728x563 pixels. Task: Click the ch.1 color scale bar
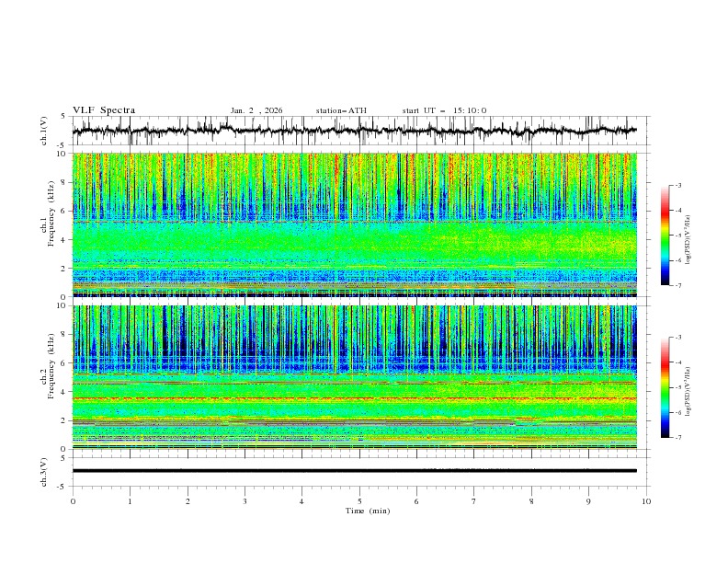click(x=665, y=236)
